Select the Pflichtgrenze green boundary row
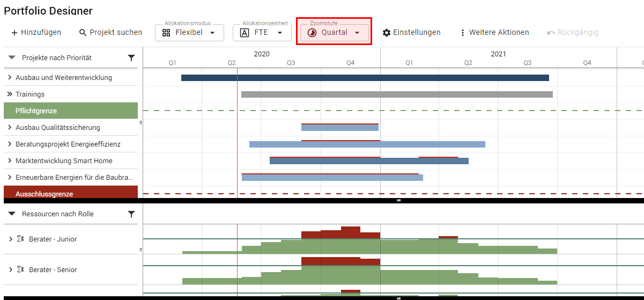 pos(70,111)
